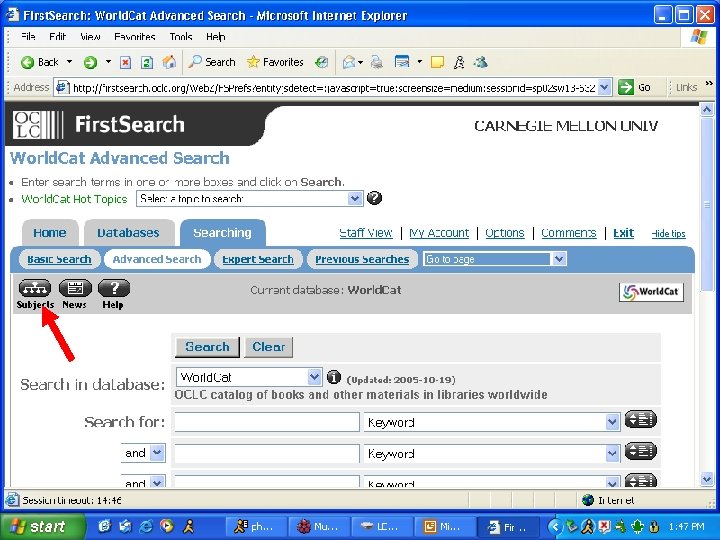Select the Searching tab

223,233
